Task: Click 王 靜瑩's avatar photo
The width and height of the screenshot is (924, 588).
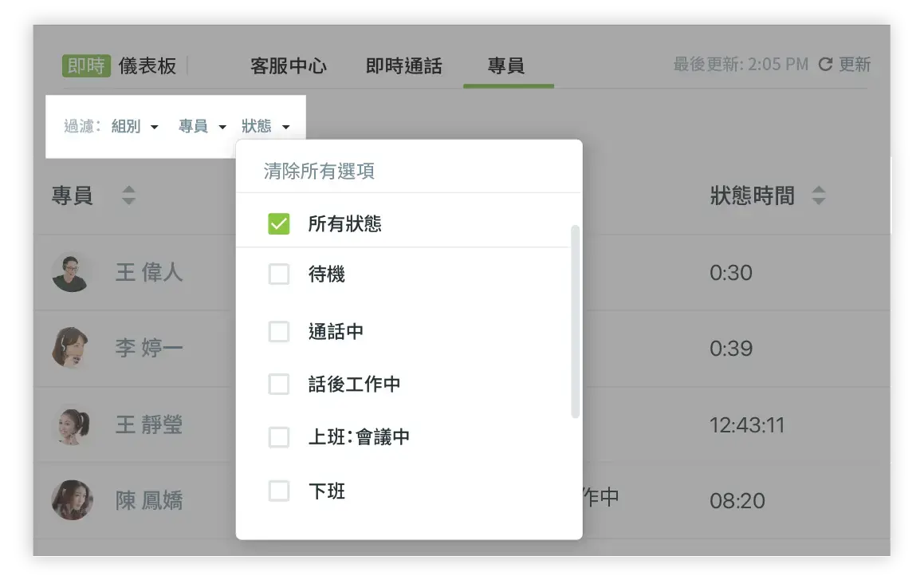Action: (71, 424)
